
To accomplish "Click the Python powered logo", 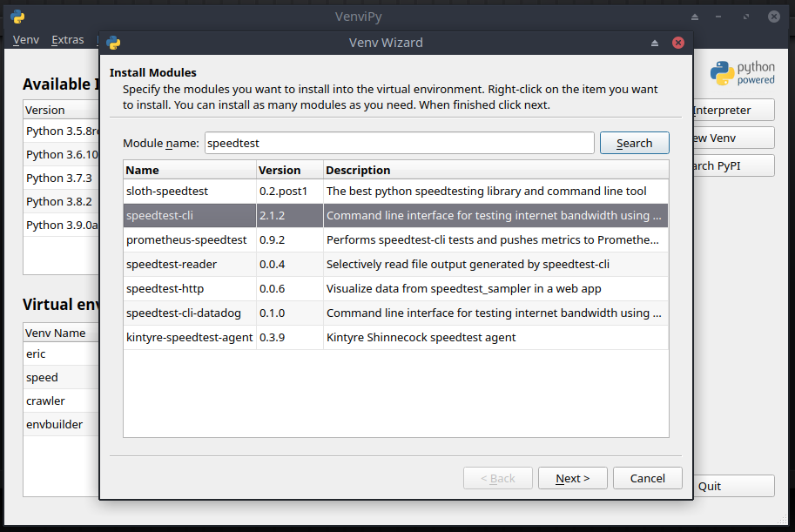I will [x=742, y=74].
